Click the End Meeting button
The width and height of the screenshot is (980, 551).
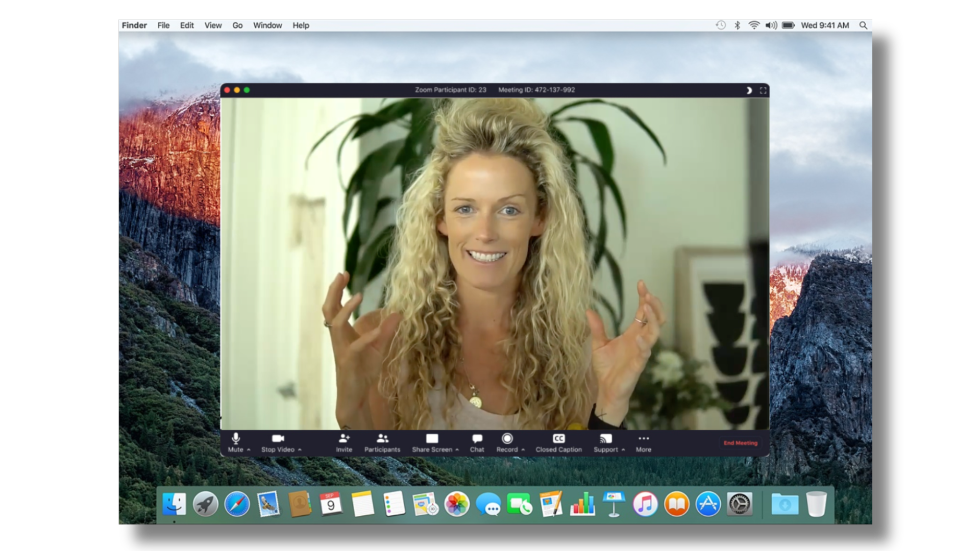(x=740, y=443)
